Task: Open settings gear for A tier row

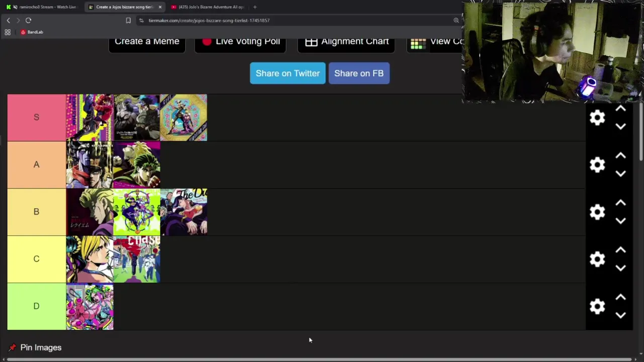Action: [x=597, y=165]
